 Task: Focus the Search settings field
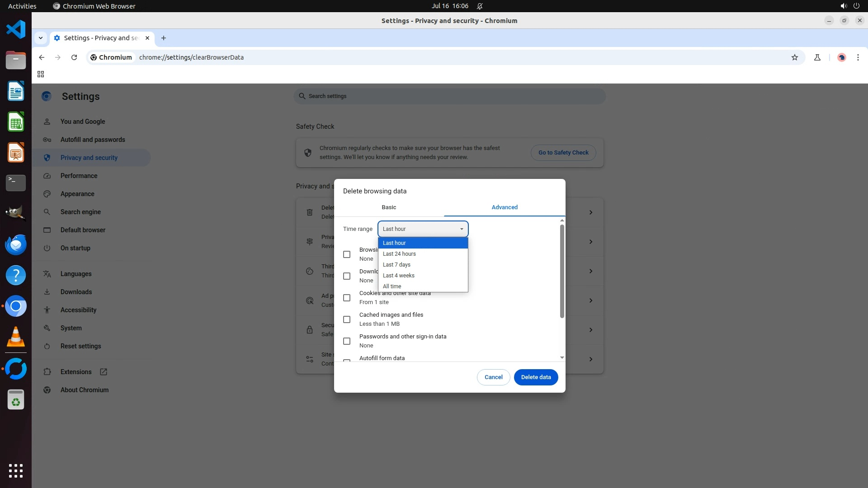pos(449,96)
